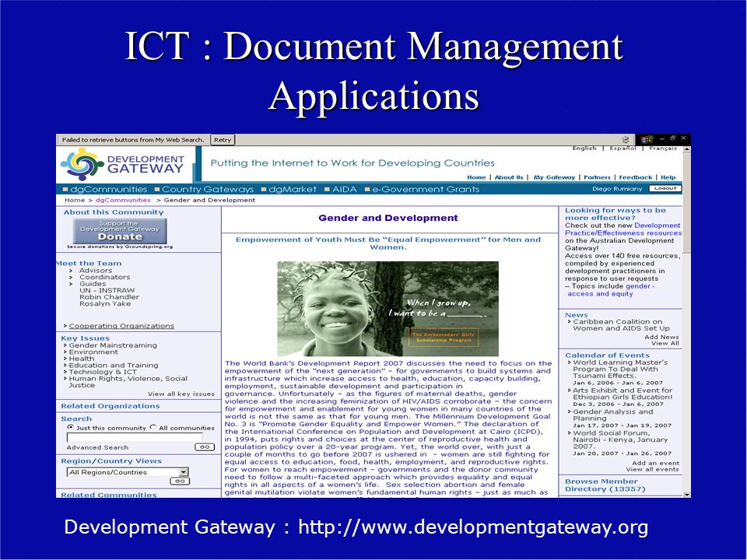Click the About Us link
The image size is (747, 560).
509,177
